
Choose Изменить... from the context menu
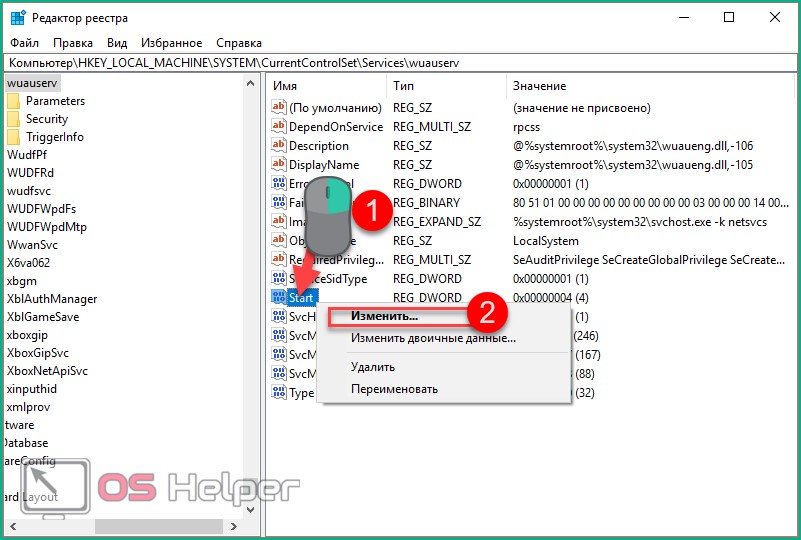384,316
